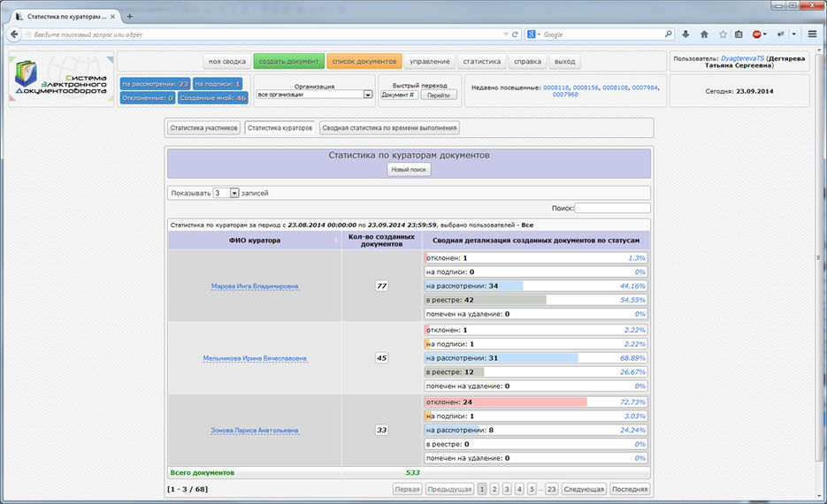Go to page 4 of results

point(519,489)
